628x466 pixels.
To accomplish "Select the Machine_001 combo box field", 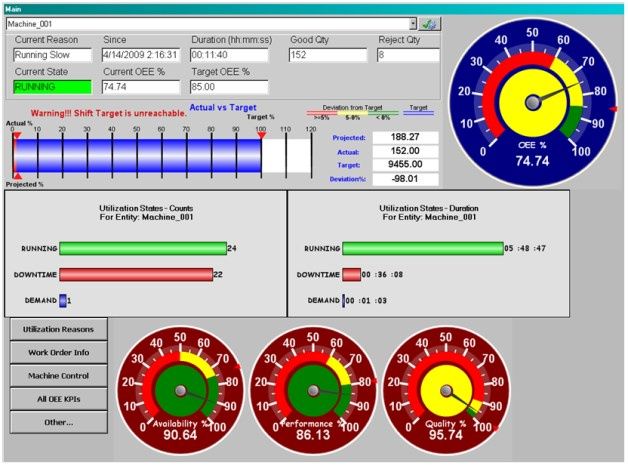I will coord(211,24).
